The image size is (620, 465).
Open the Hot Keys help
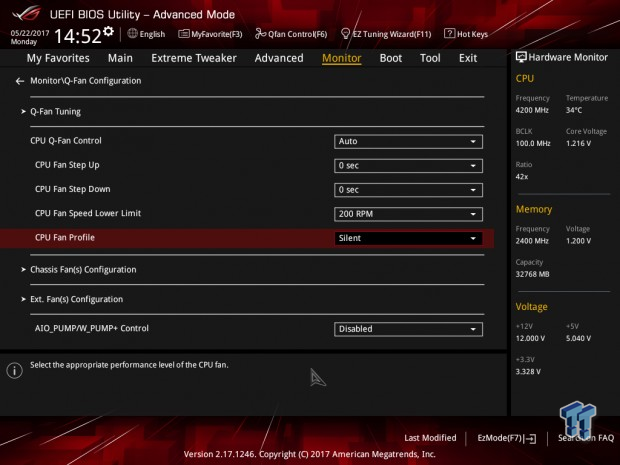472,34
